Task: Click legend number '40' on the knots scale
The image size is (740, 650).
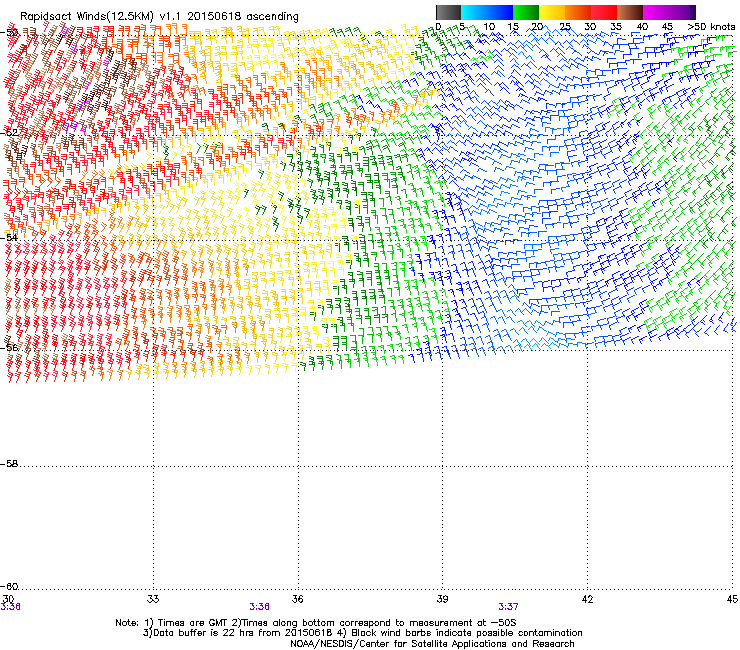Action: click(x=642, y=27)
